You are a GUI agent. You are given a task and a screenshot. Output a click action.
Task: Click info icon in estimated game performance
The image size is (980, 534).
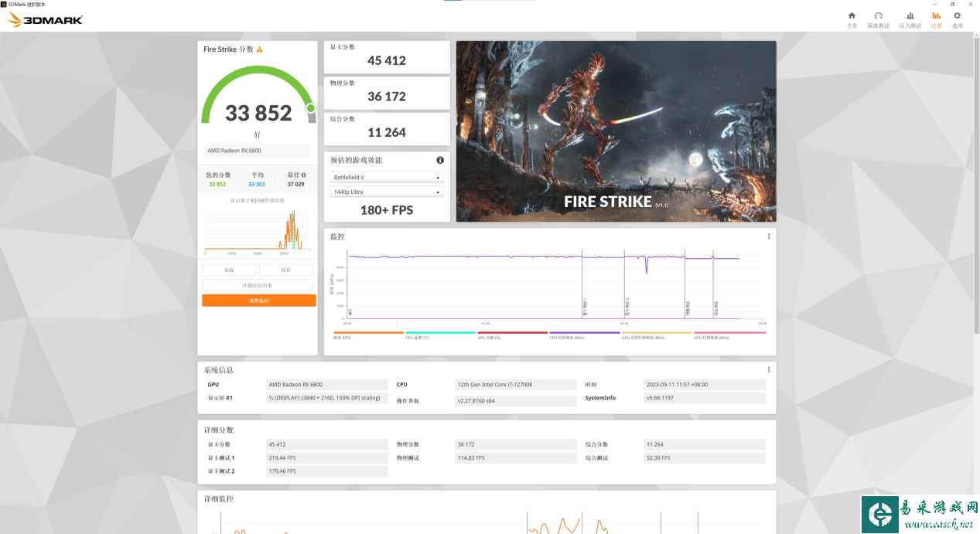[440, 160]
